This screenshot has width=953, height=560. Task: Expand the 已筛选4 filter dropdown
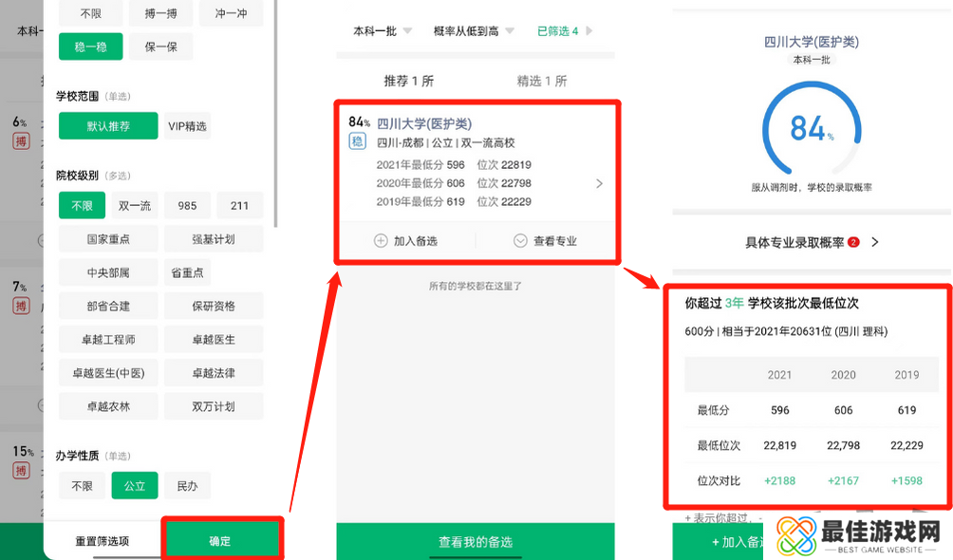coord(563,30)
